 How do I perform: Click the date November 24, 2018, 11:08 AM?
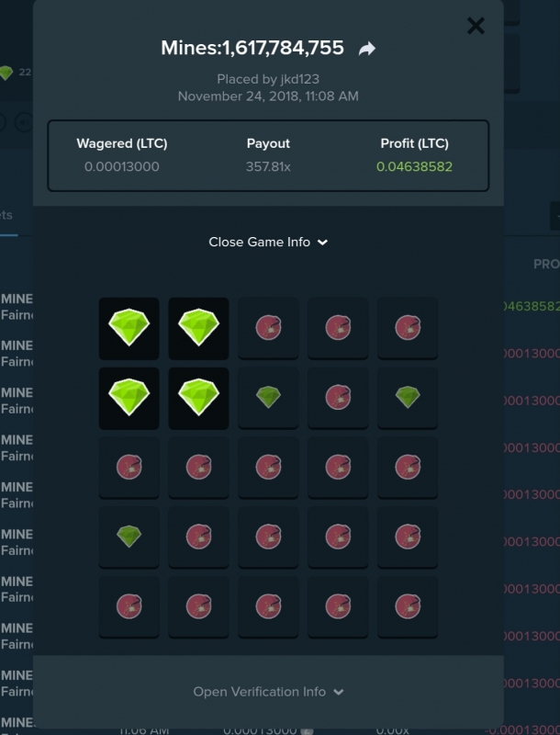(x=268, y=96)
